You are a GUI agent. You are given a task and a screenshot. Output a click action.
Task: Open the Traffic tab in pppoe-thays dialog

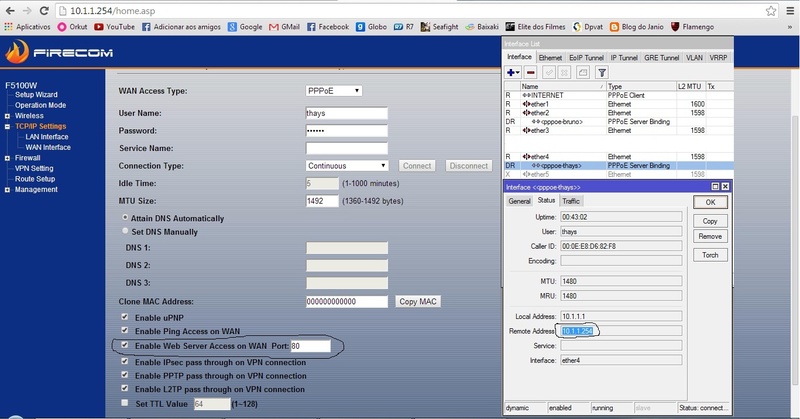(571, 201)
